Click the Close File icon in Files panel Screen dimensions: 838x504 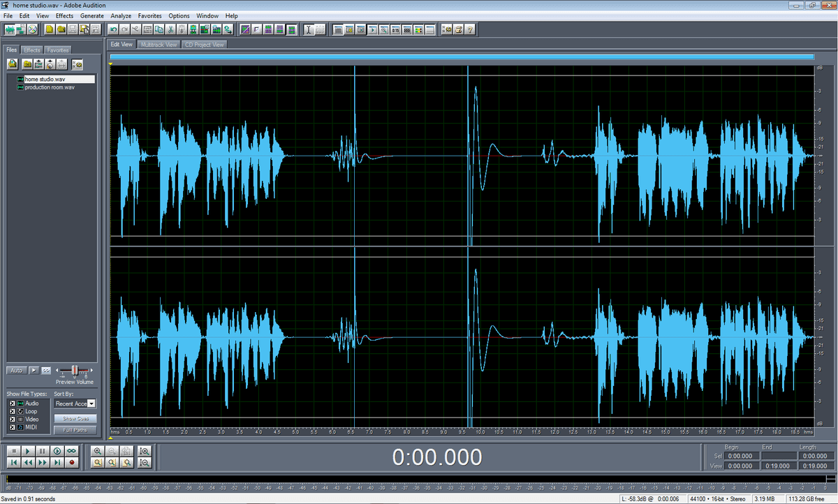click(x=28, y=64)
